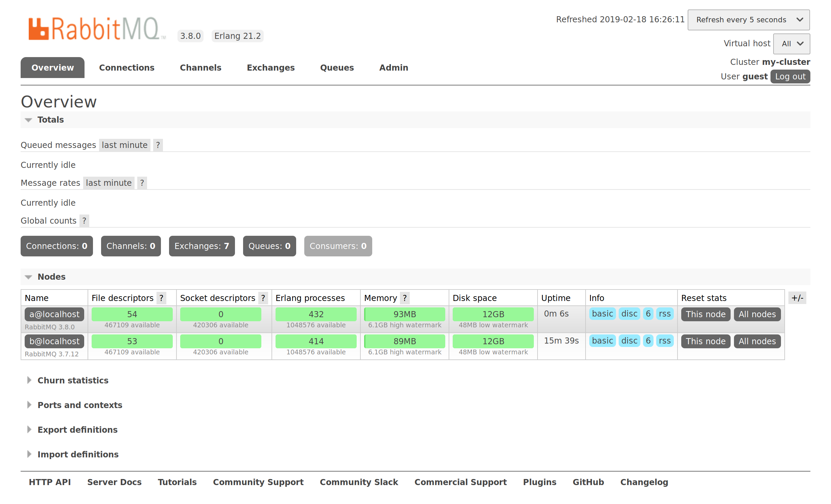Screen dimensions: 831x504
Task: Log out of guest account
Action: click(x=790, y=77)
